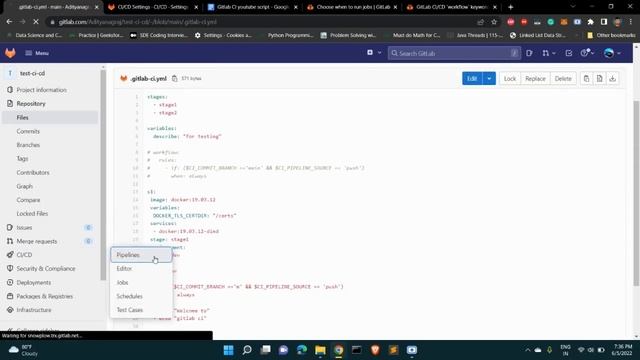The image size is (640, 360).
Task: Copy file path icon next to .gitlab-ci.yml
Action: (x=175, y=78)
